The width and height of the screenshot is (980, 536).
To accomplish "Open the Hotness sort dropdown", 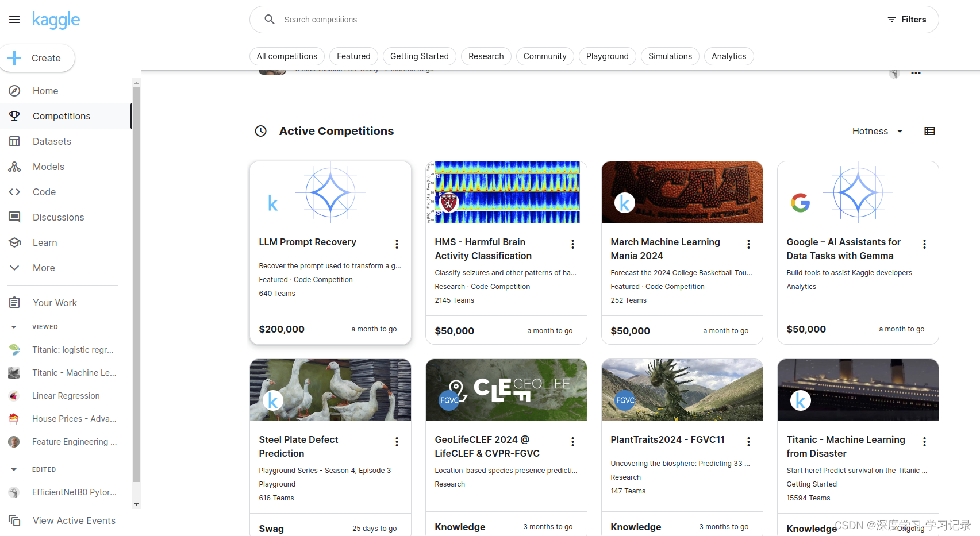I will tap(878, 131).
